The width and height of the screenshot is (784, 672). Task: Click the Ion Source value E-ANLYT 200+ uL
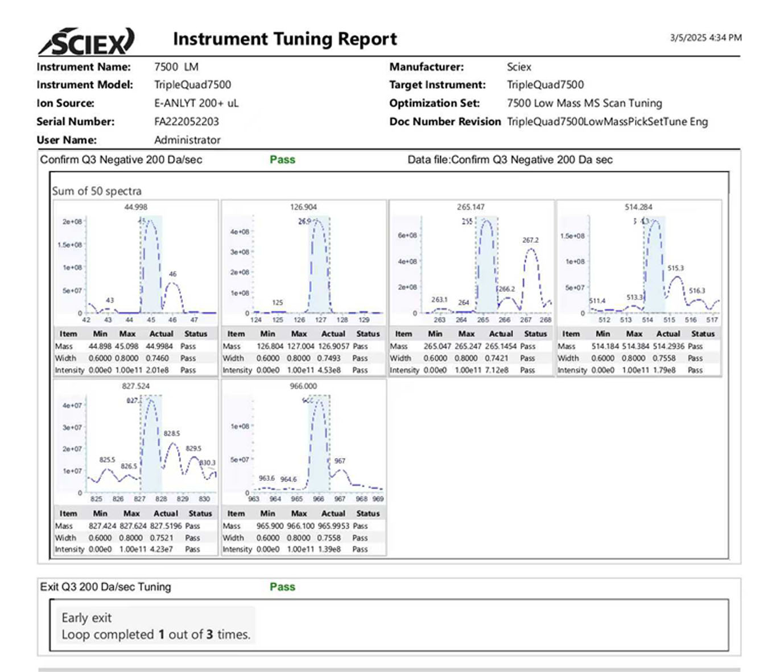(x=196, y=104)
